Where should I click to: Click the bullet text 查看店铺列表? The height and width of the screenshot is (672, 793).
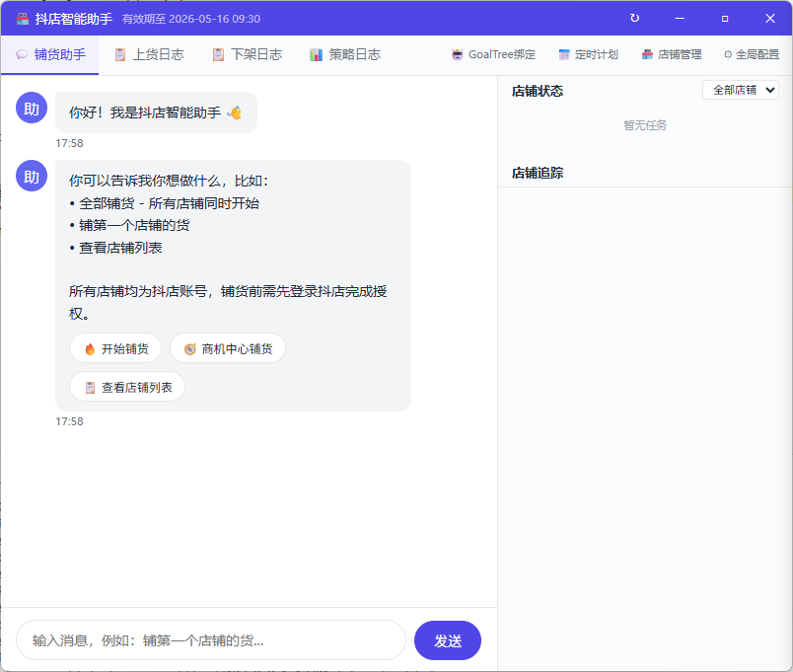pyautogui.click(x=120, y=248)
